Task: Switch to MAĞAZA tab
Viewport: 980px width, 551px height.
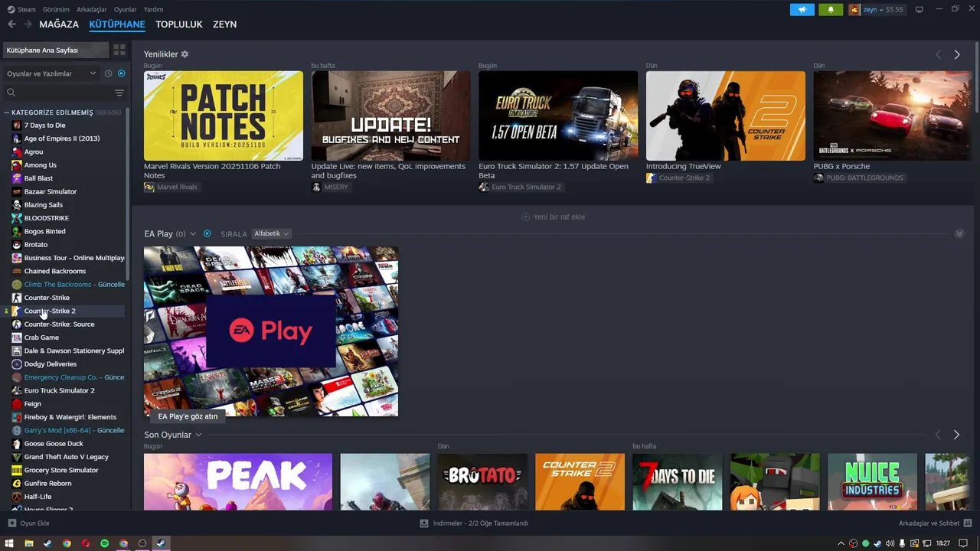Action: pos(59,24)
